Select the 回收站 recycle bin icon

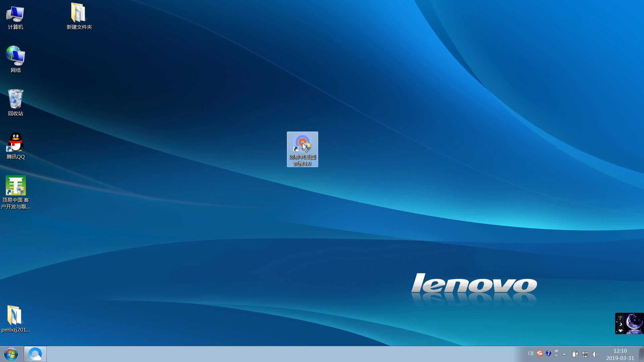[15, 99]
